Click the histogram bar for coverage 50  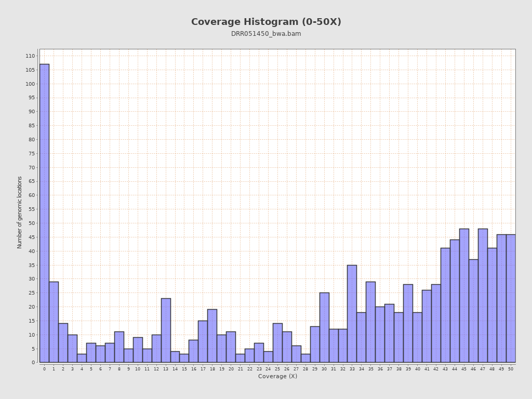[x=511, y=298]
